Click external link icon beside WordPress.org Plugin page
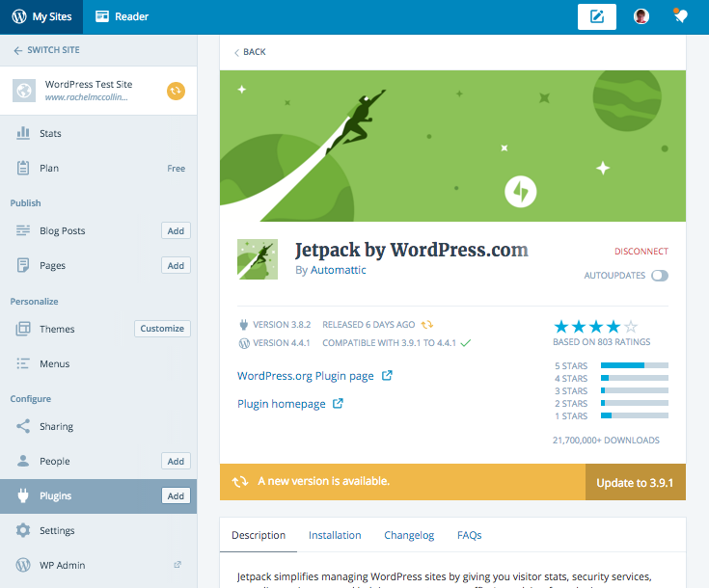Screen dimensions: 709x588 pyautogui.click(x=387, y=375)
